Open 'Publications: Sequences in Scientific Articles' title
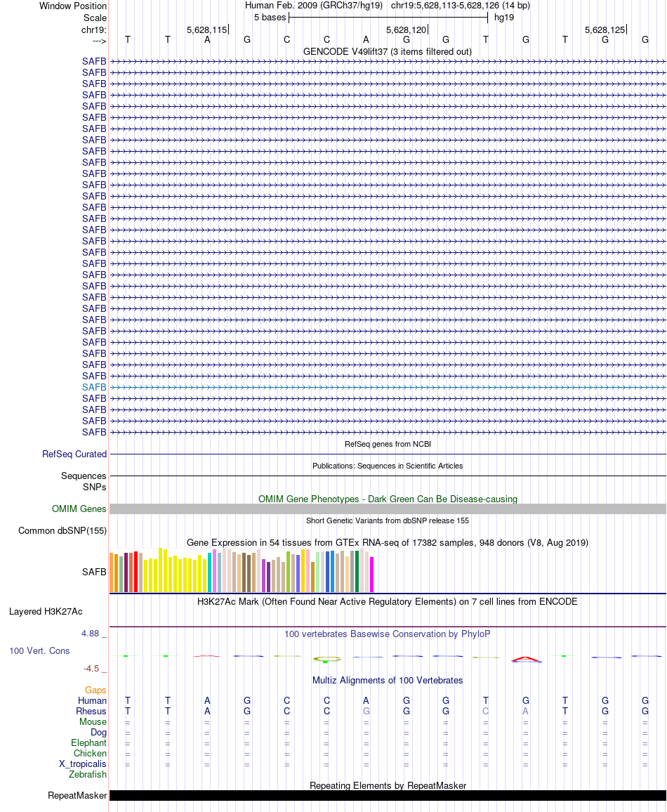Screen dimensions: 667x812 (x=388, y=466)
